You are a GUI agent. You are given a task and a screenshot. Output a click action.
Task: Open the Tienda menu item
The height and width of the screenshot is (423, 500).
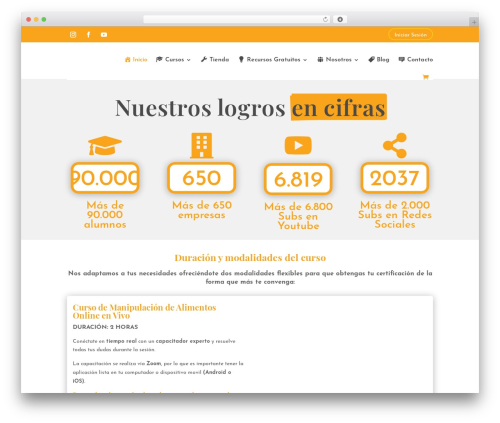(x=215, y=60)
